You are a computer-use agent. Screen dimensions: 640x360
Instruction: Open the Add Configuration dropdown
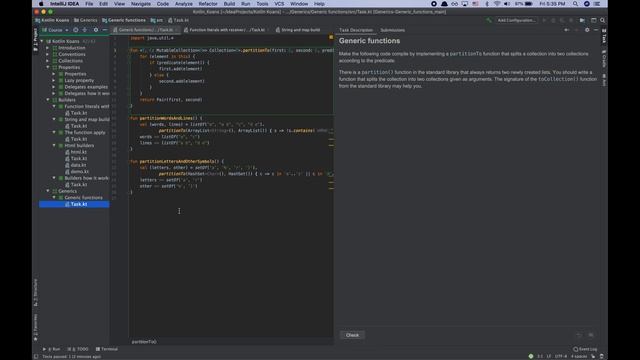(516, 20)
